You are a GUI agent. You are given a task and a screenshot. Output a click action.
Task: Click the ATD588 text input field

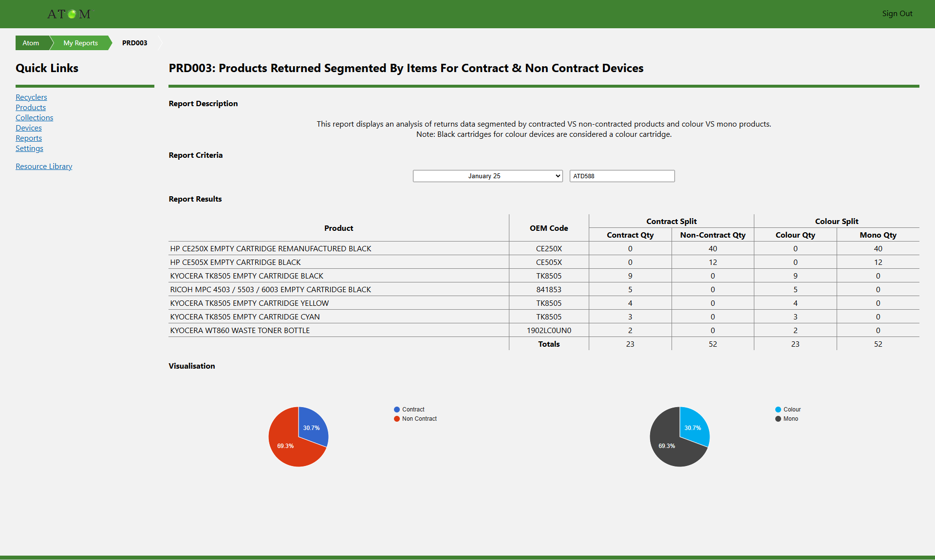point(622,176)
